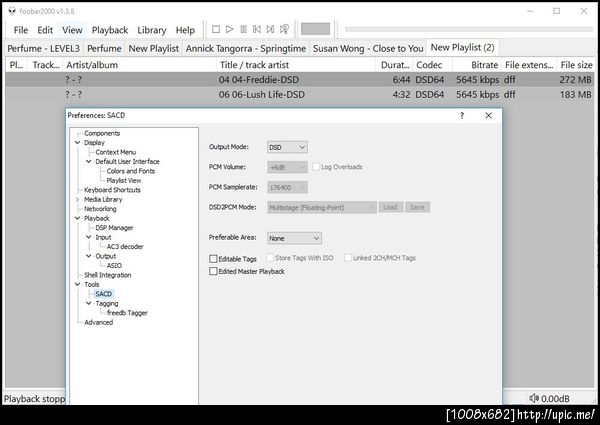Close the Preferences: SACD dialog

click(488, 116)
